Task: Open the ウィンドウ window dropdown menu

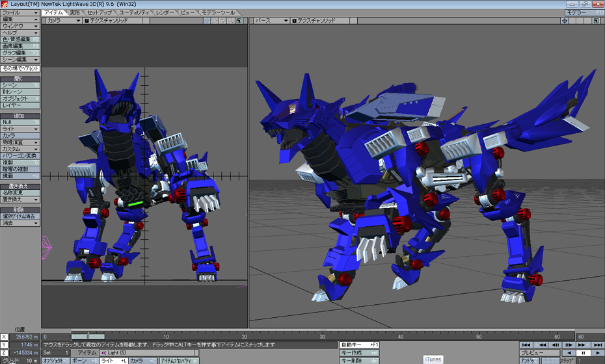Action: pyautogui.click(x=20, y=26)
